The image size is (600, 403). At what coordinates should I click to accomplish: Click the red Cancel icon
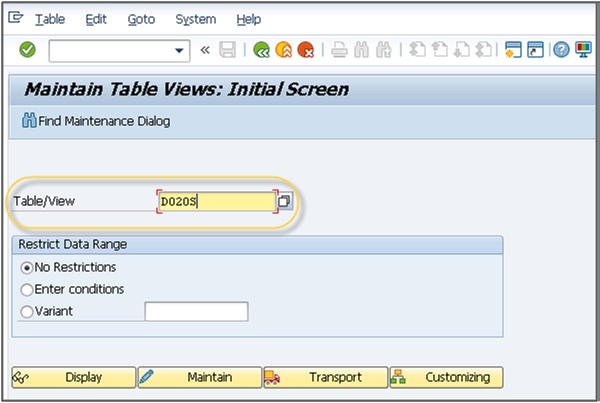point(305,50)
